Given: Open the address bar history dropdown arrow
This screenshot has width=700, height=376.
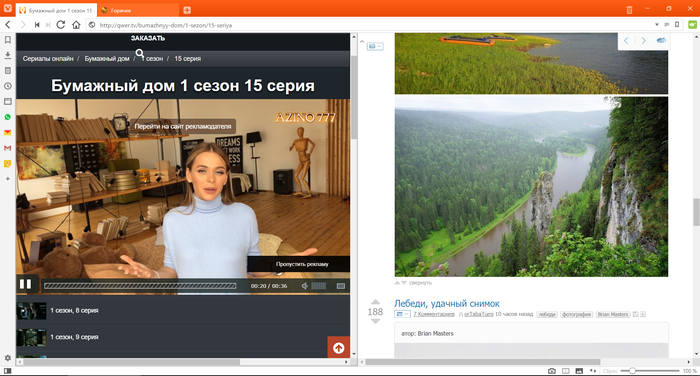Looking at the screenshot, I should (657, 25).
